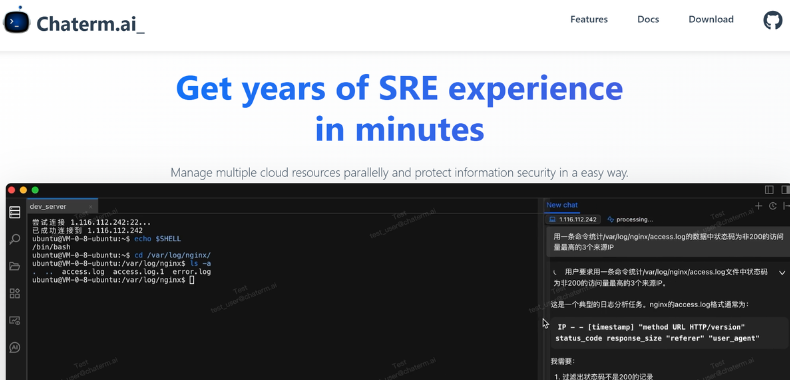Close the dev_server tab
790x380 pixels.
click(91, 207)
